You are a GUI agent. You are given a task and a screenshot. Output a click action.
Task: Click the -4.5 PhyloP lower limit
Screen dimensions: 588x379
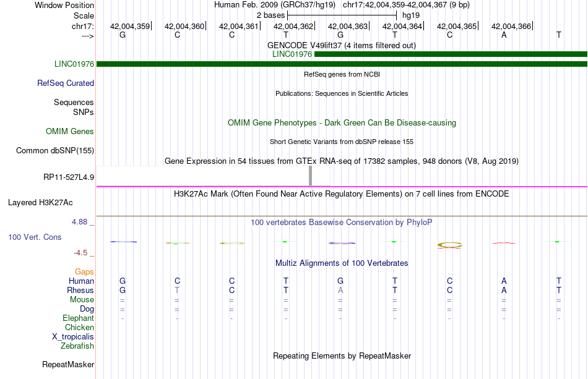(x=80, y=253)
